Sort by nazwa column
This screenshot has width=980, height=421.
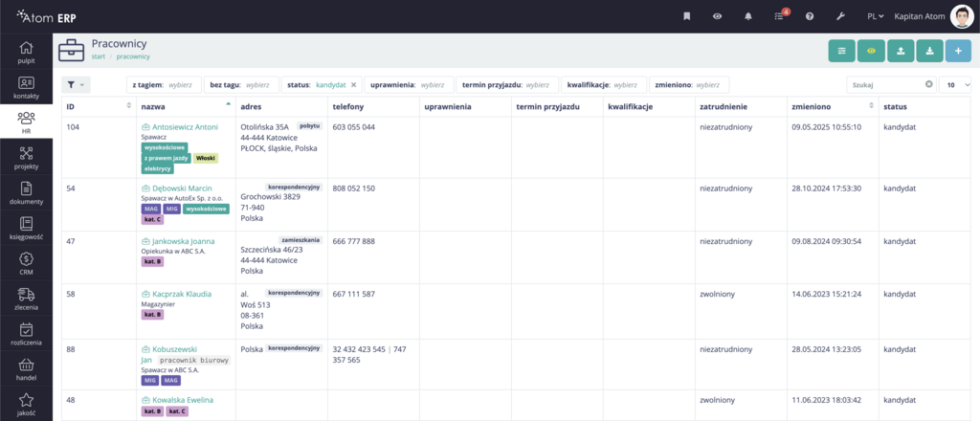click(x=186, y=107)
